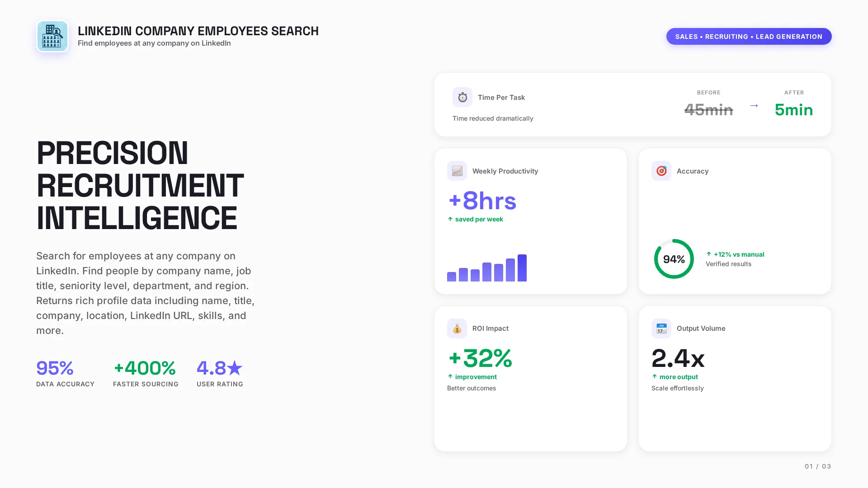Click the Precision Recruitment Intelligence headline
The image size is (868, 488).
click(x=140, y=185)
